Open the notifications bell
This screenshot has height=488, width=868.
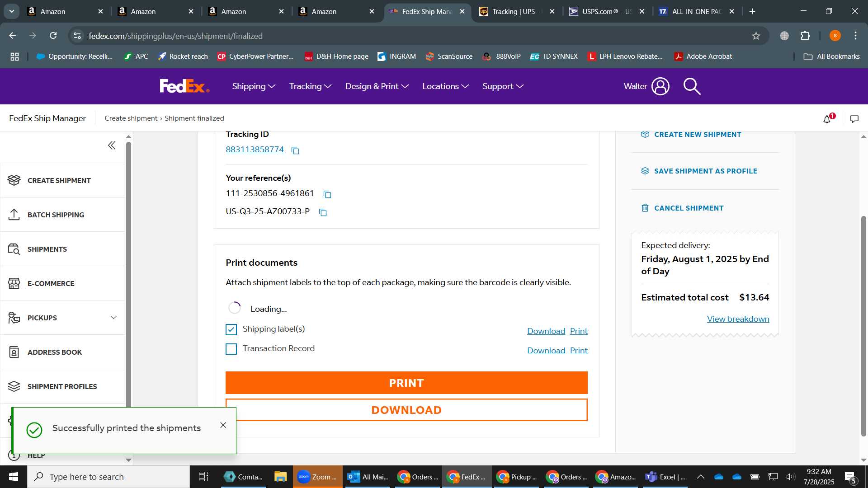pyautogui.click(x=827, y=119)
